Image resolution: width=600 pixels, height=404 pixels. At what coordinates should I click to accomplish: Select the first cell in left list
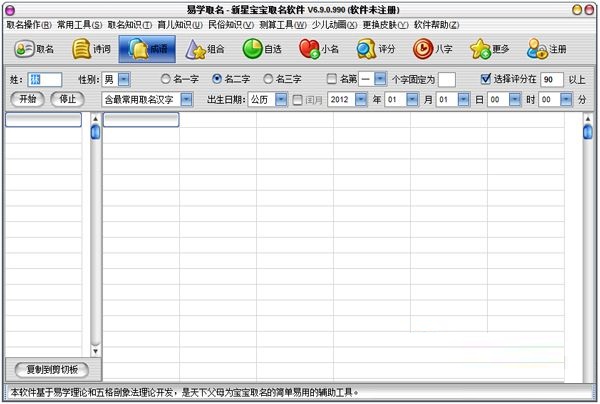(43, 120)
